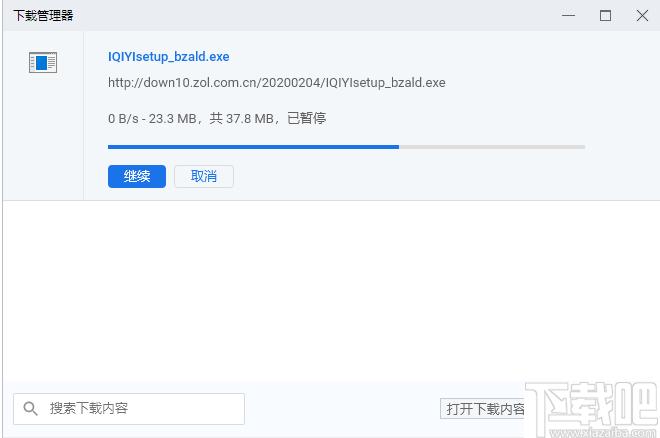Click the 下载管理器 window title
This screenshot has height=438, width=660.
click(43, 16)
